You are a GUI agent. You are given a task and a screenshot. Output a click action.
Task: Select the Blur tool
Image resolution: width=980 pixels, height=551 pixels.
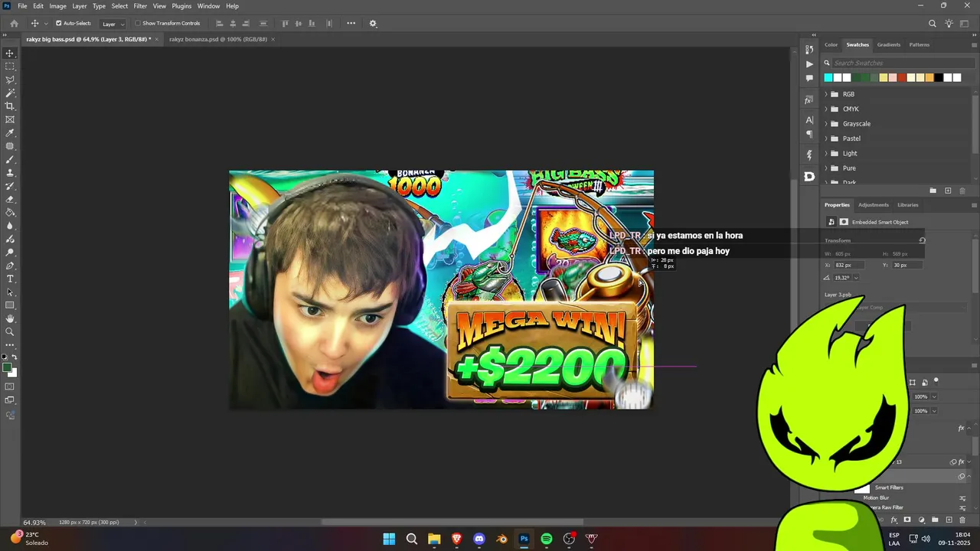click(x=10, y=226)
